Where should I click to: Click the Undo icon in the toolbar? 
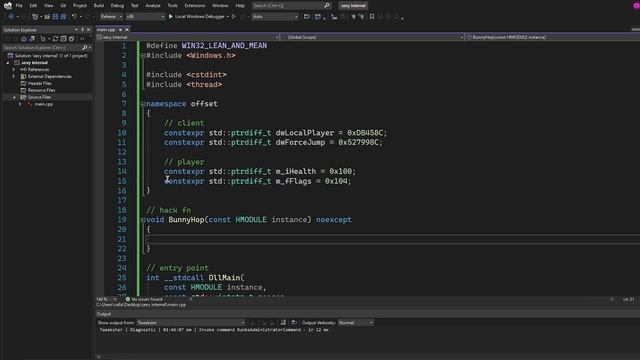click(74, 17)
